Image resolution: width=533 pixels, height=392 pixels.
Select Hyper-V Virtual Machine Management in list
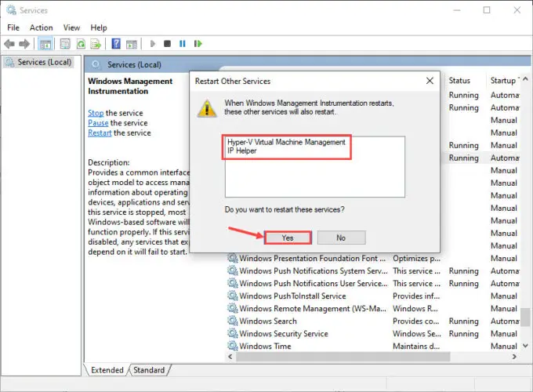(286, 142)
